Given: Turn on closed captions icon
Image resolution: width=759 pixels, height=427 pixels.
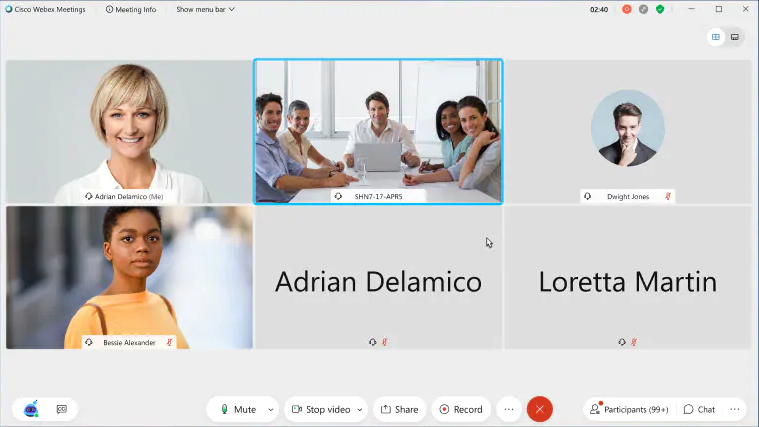Looking at the screenshot, I should (x=61, y=409).
